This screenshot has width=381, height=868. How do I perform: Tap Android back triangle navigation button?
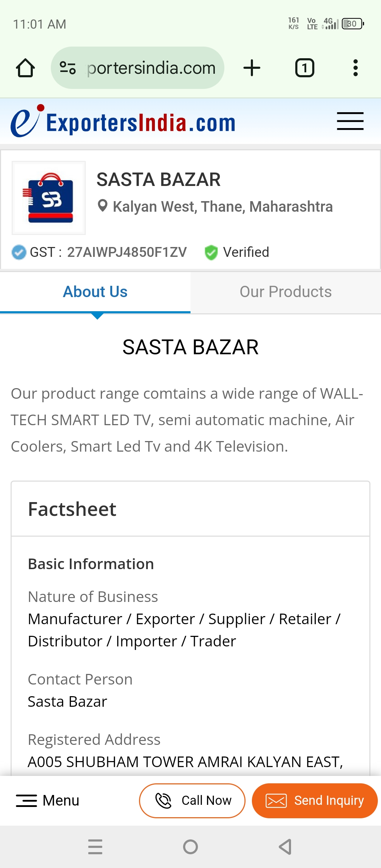tap(285, 847)
